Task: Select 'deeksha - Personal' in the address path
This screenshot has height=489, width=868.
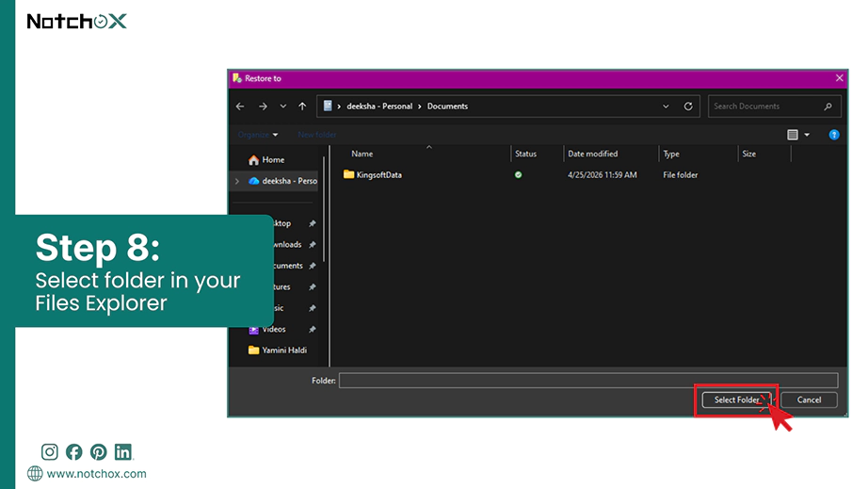Action: point(379,106)
